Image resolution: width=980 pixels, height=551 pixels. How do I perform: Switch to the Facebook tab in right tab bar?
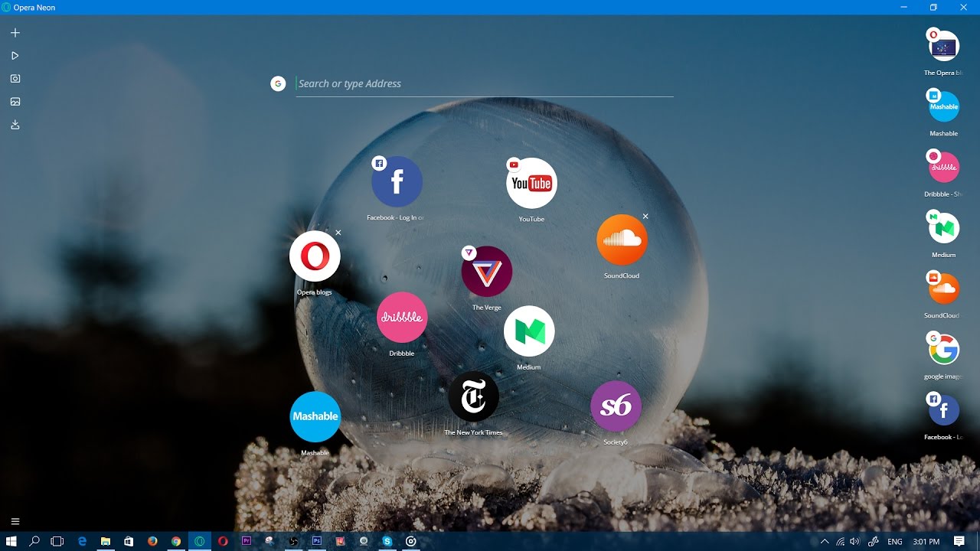point(943,410)
